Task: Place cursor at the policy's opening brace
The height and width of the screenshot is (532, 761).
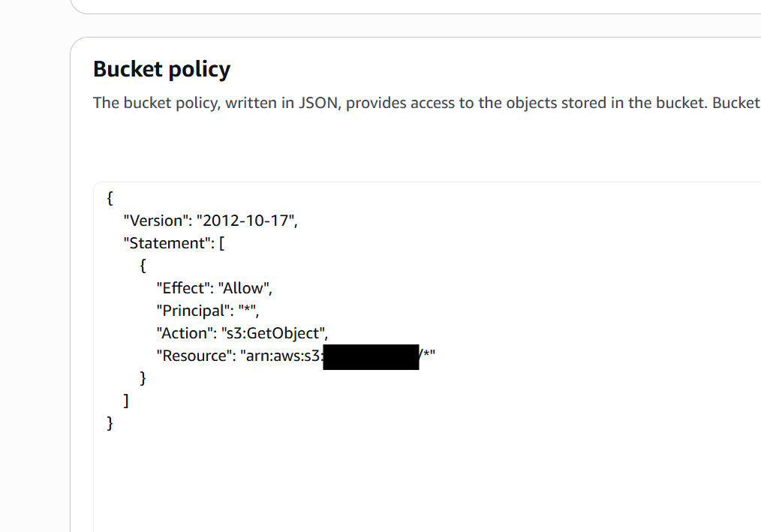Action: pos(110,198)
